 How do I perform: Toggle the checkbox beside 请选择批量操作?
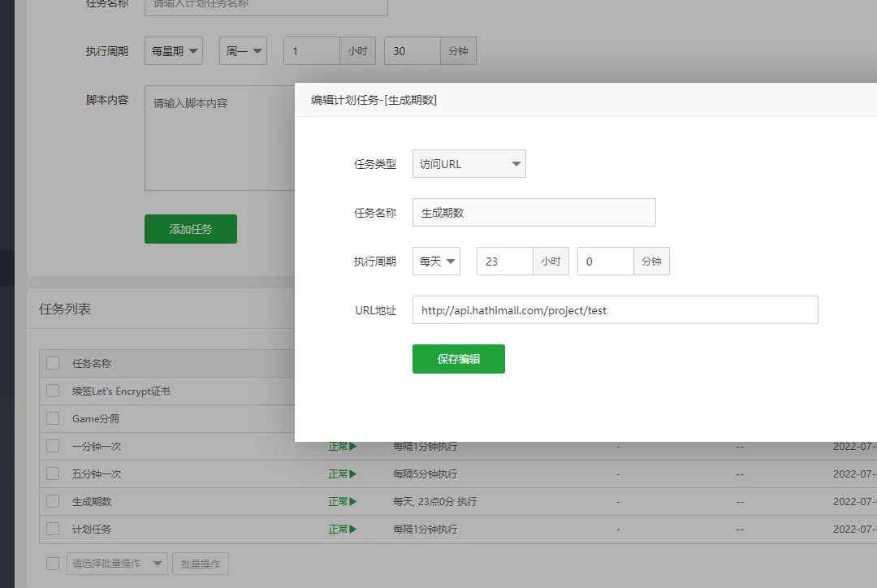click(53, 564)
